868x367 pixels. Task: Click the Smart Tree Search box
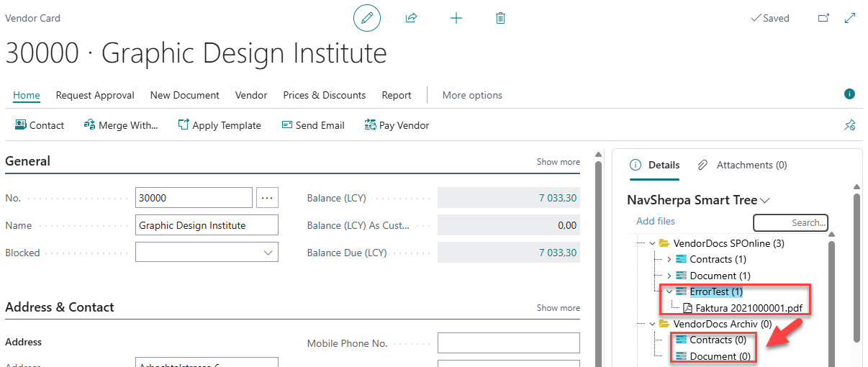[790, 222]
